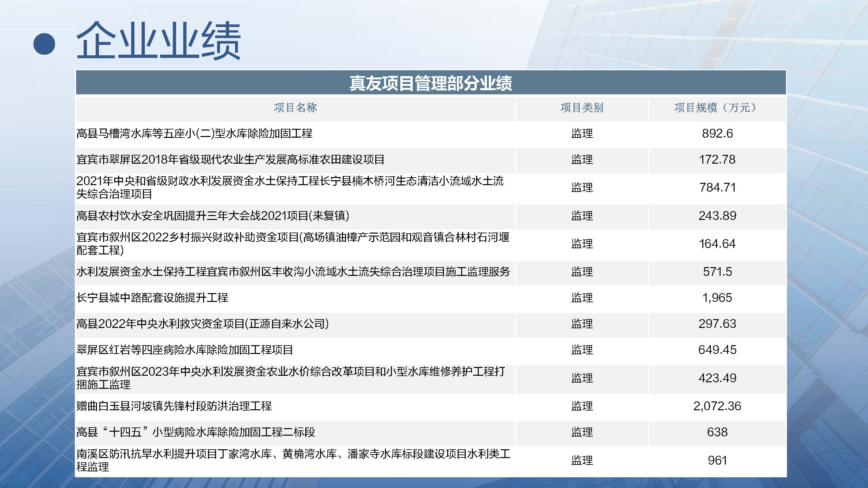Click the 项目规模（万元） column header
The height and width of the screenshot is (488, 868).
click(717, 108)
